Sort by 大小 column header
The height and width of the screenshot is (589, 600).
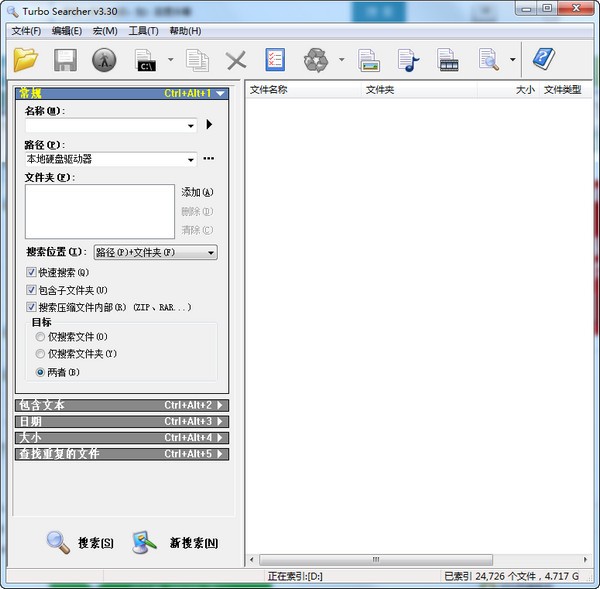[508, 90]
